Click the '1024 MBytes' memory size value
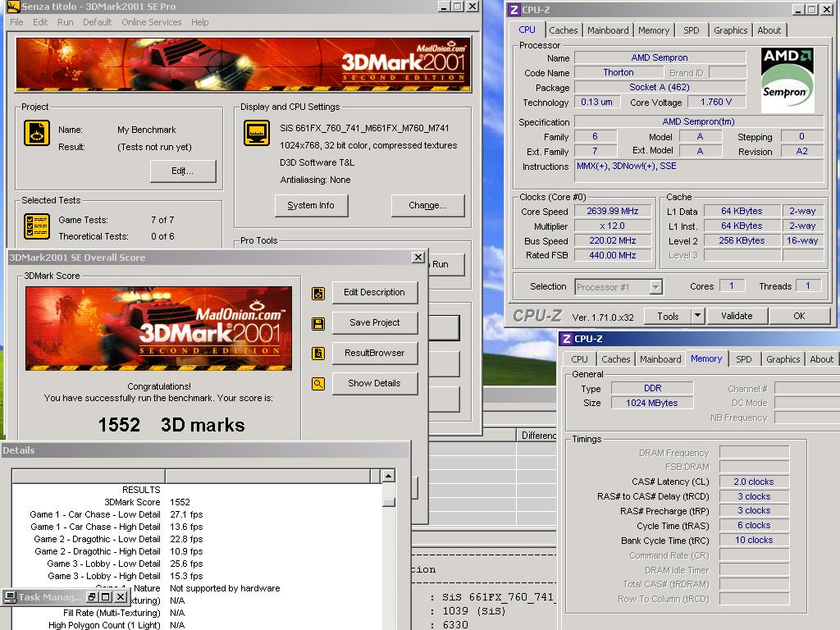The height and width of the screenshot is (630, 840). click(x=652, y=403)
